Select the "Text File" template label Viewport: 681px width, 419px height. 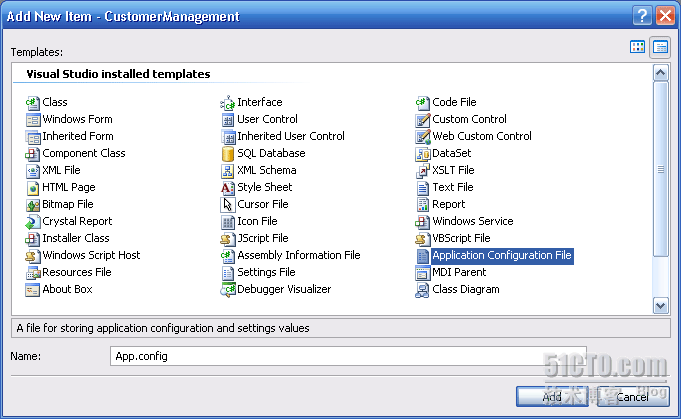[x=453, y=187]
